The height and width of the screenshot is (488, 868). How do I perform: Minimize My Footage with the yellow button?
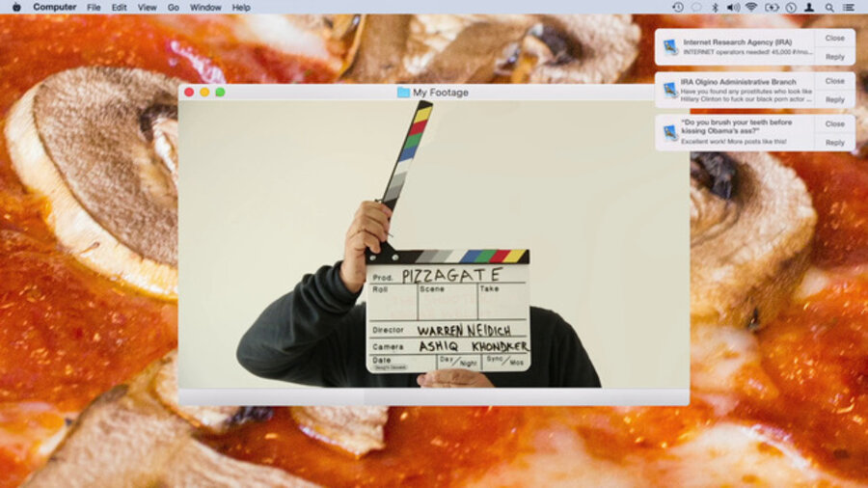coord(204,93)
